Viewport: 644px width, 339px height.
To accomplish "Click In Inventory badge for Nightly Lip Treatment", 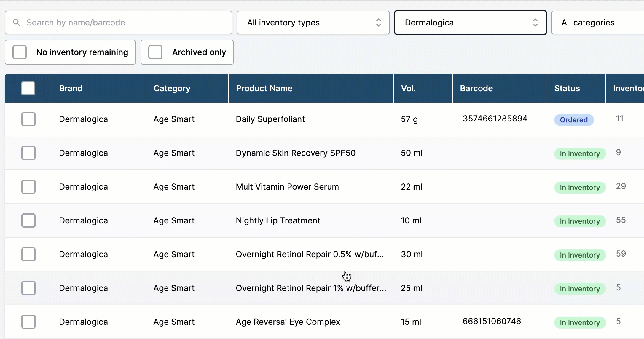I will pyautogui.click(x=580, y=221).
